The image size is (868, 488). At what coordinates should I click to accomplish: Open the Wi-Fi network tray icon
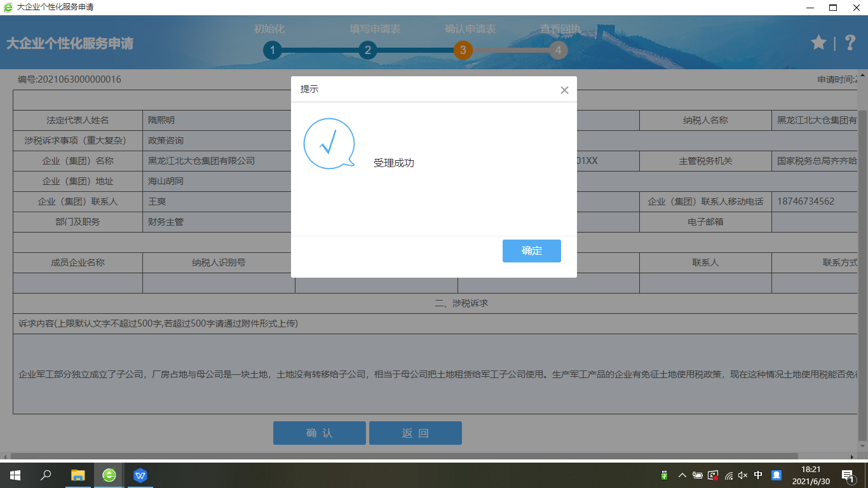click(729, 475)
